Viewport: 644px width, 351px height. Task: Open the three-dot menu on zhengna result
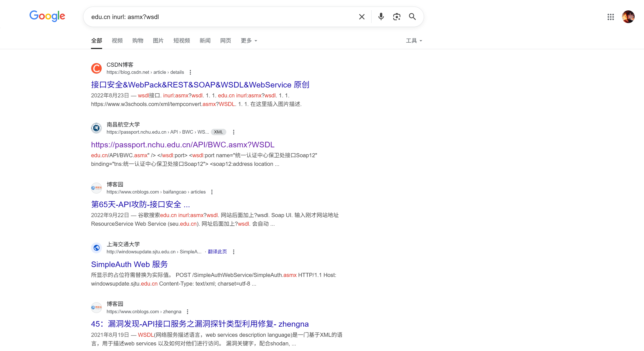[x=188, y=311]
